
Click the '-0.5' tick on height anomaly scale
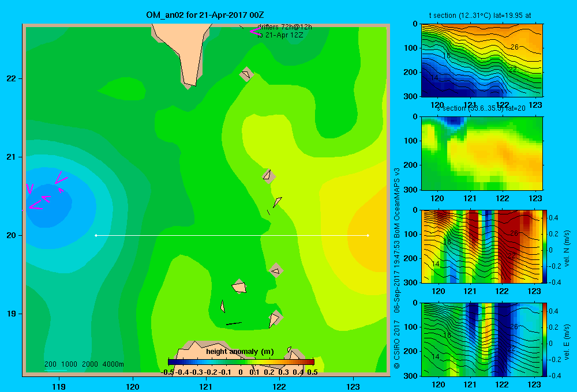click(x=168, y=372)
